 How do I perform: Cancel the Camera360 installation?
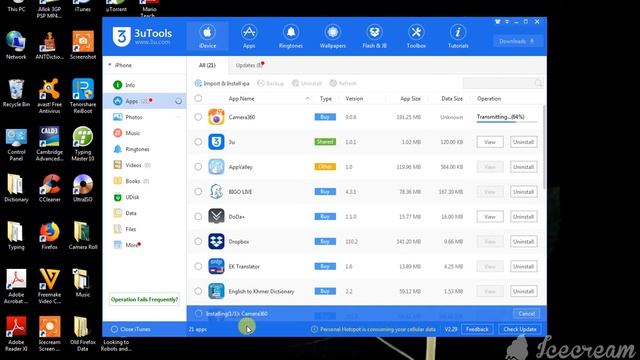point(527,313)
